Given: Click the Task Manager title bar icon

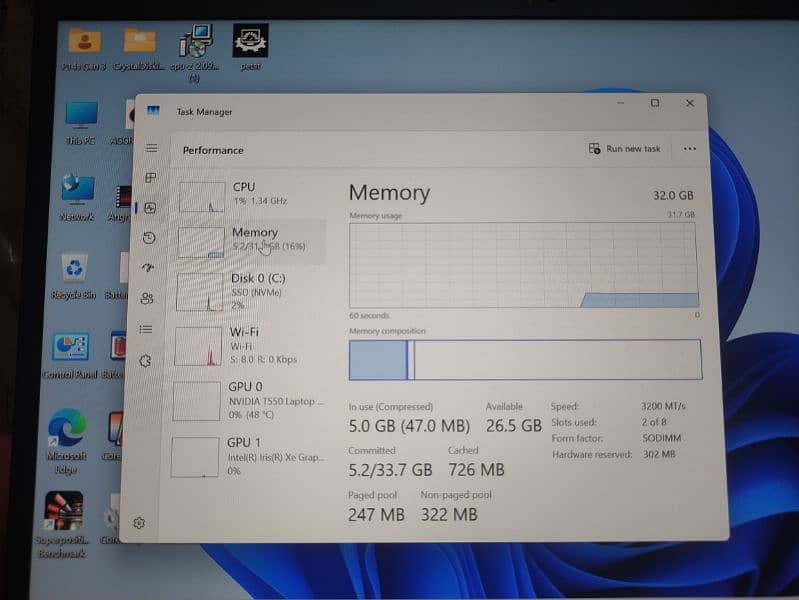Looking at the screenshot, I should [153, 110].
